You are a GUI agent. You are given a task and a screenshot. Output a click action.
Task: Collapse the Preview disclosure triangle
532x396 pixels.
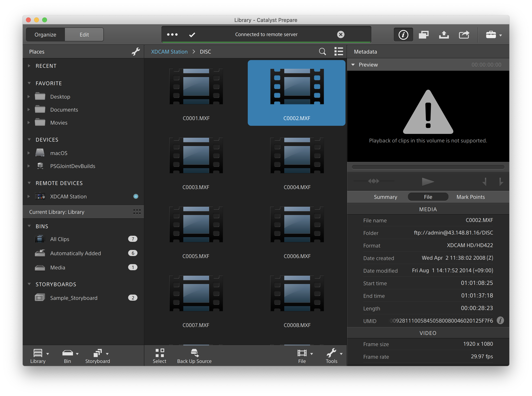pos(353,65)
